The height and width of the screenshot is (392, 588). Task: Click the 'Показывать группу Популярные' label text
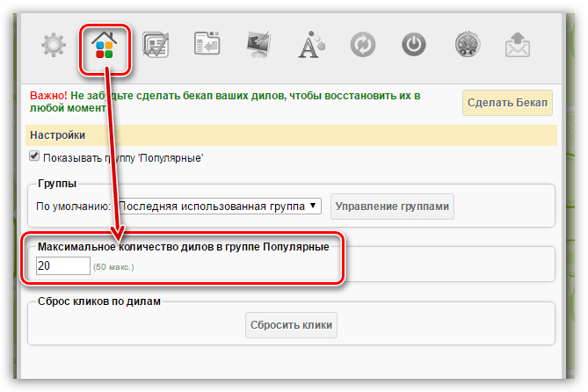[123, 158]
